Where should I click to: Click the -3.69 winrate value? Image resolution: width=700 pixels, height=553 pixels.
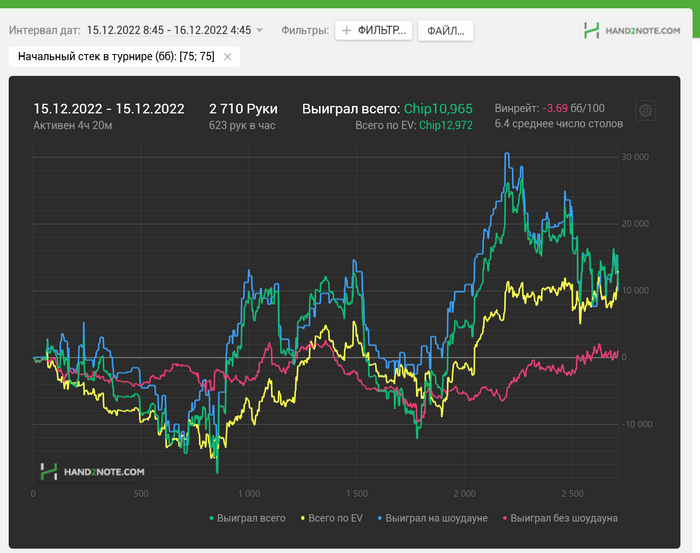(555, 108)
